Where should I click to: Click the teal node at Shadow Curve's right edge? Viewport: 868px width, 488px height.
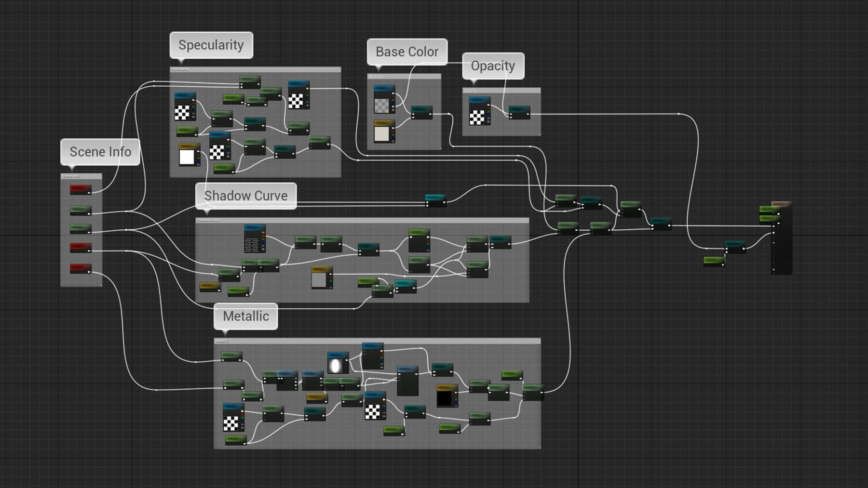[x=501, y=242]
